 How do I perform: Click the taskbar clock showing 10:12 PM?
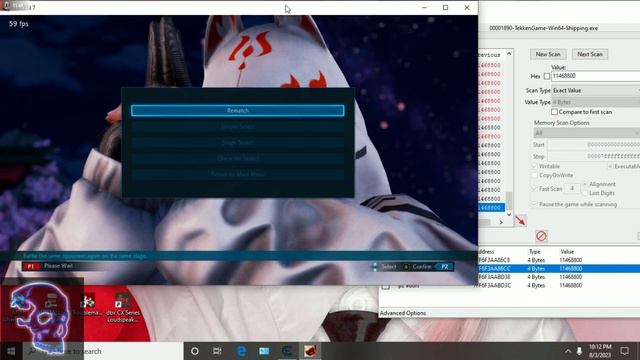600,351
